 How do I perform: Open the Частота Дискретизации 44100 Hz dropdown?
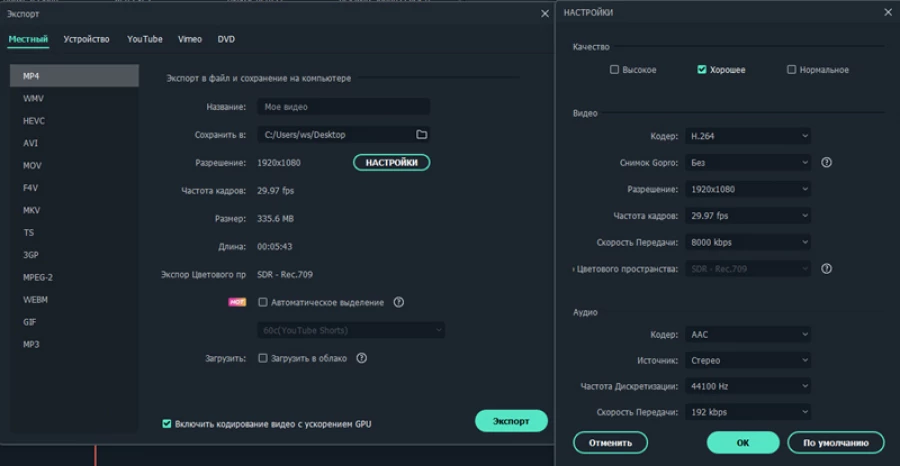click(747, 386)
